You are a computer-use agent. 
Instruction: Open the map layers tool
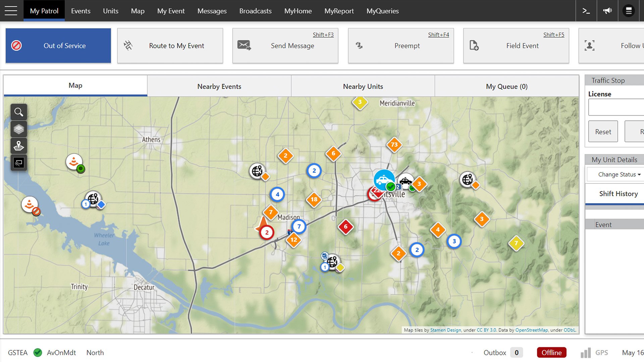pos(19,129)
